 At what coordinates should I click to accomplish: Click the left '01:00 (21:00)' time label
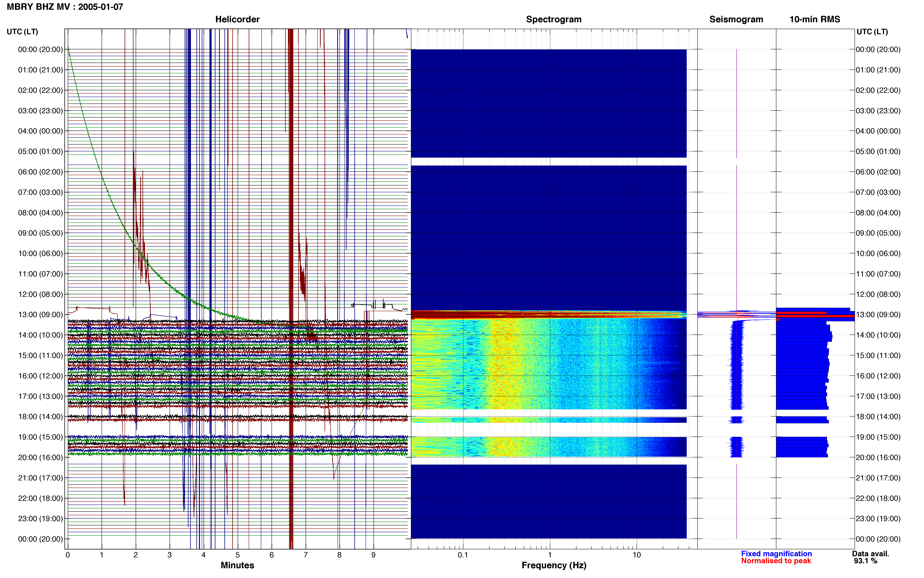pyautogui.click(x=41, y=70)
